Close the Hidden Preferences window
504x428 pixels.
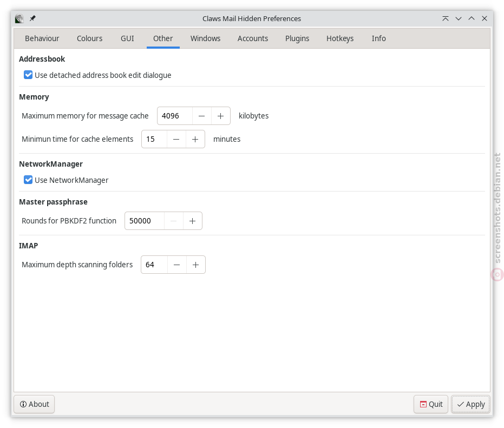click(485, 18)
